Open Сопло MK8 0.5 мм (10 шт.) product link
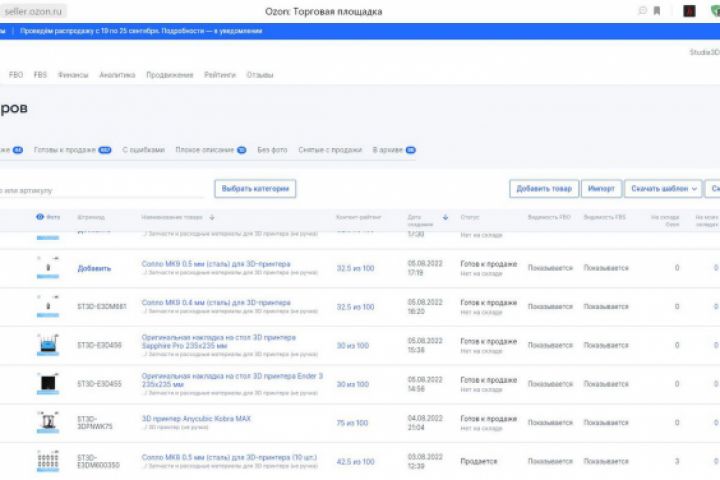 click(x=229, y=457)
